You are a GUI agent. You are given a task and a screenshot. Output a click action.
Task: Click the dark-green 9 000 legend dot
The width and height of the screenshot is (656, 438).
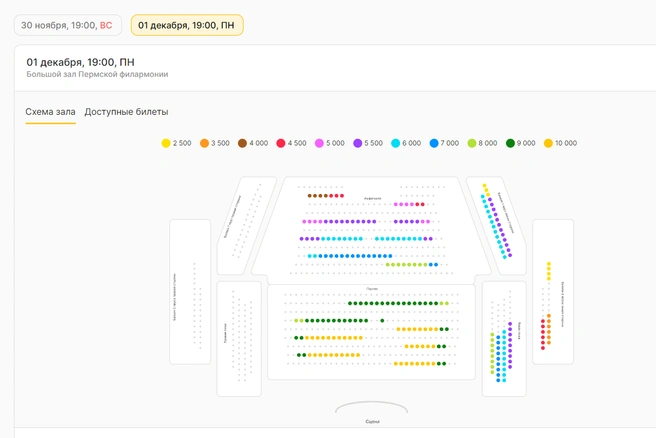pyautogui.click(x=510, y=144)
